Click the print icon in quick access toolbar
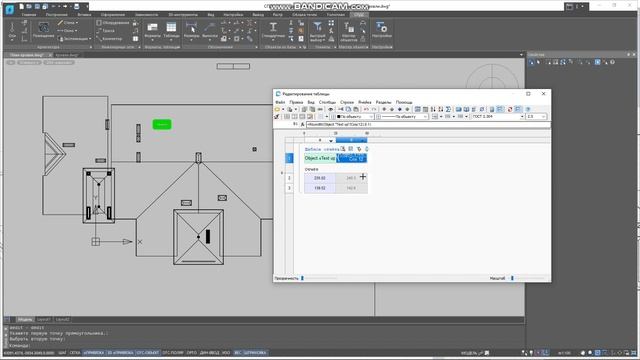Viewport: 640px width, 360px height. [76, 7]
